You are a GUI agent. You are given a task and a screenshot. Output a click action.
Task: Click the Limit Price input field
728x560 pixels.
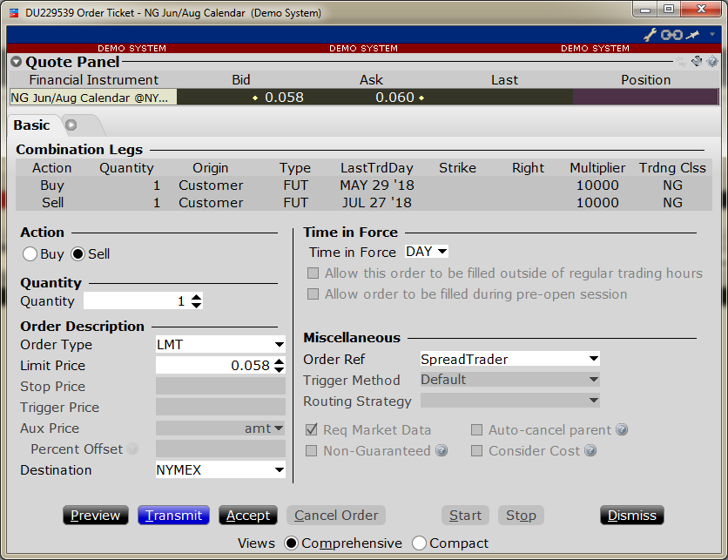[x=213, y=366]
